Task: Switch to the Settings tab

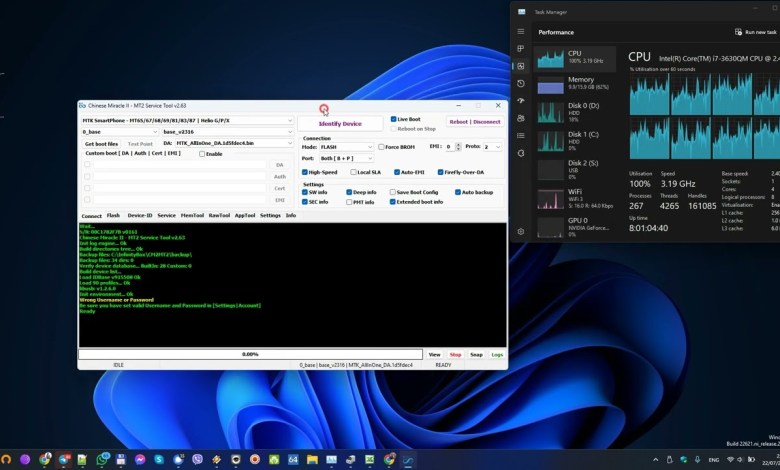Action: point(270,215)
